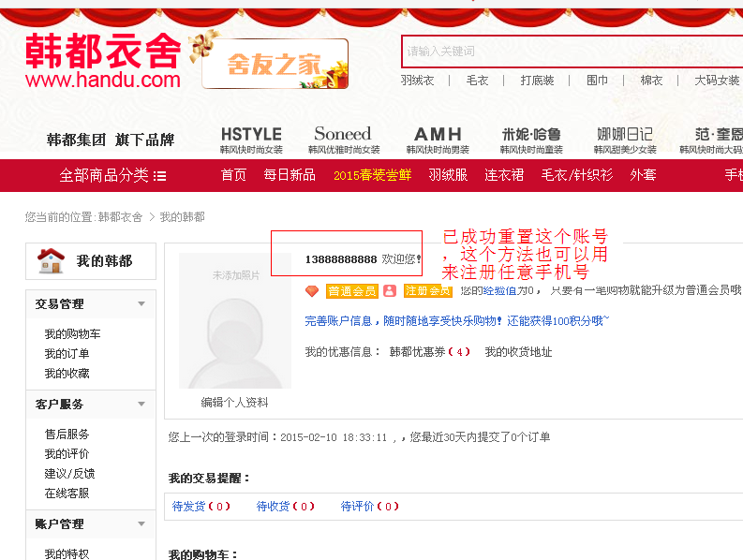The height and width of the screenshot is (560, 743).
Task: Open 售后服务 in the sidebar
Action: (x=67, y=434)
